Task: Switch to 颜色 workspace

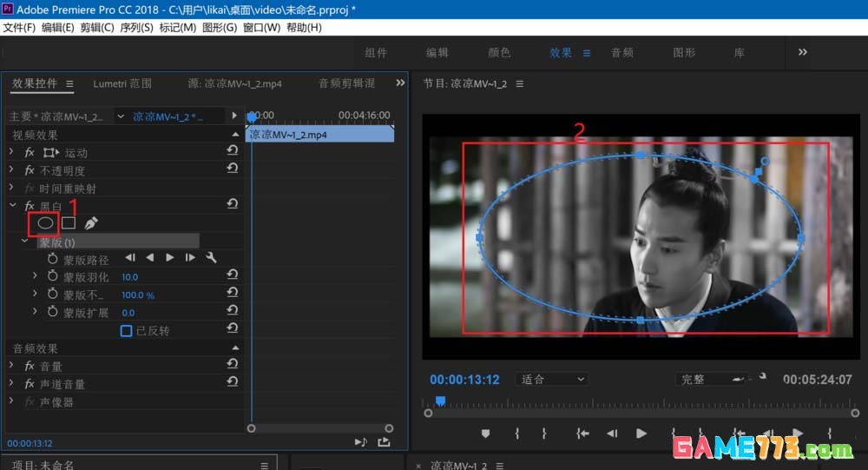Action: [499, 53]
